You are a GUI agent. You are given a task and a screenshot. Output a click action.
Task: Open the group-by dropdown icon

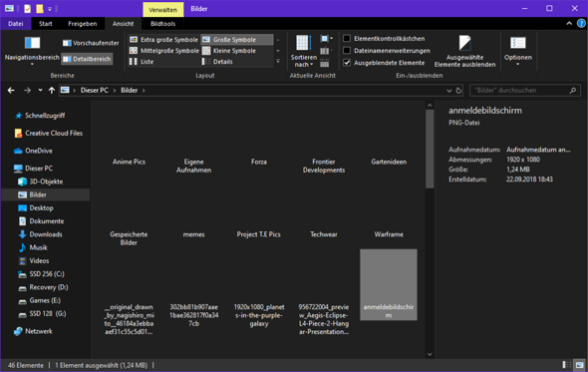point(326,39)
